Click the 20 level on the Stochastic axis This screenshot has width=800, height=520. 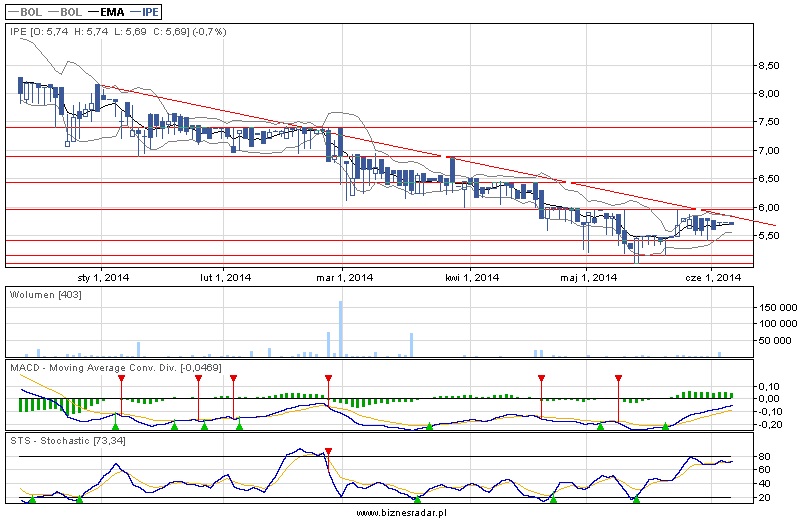click(x=764, y=498)
